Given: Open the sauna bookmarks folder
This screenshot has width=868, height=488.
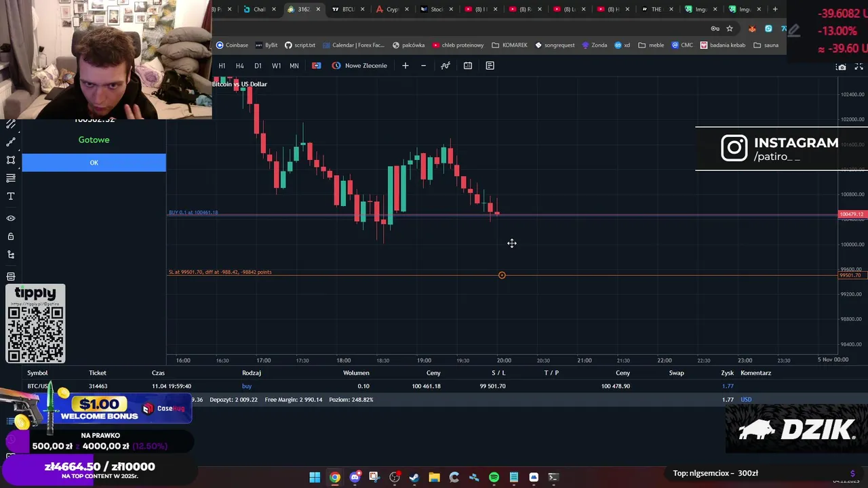Looking at the screenshot, I should (766, 45).
